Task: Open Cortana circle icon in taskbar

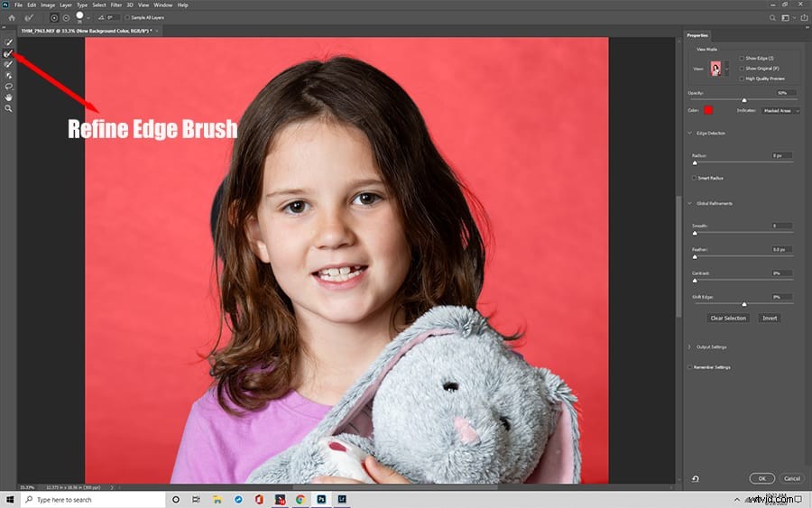Action: [x=176, y=500]
